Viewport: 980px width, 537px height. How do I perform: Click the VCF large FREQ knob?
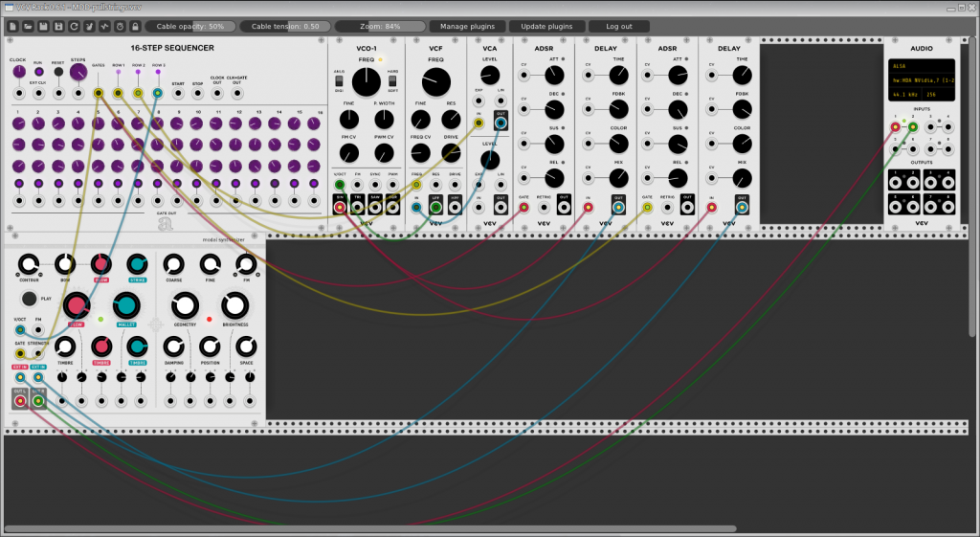pyautogui.click(x=435, y=82)
